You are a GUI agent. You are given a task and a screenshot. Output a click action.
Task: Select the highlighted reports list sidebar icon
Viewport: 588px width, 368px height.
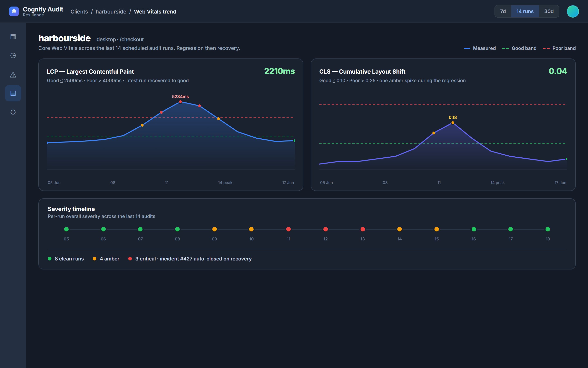click(13, 93)
